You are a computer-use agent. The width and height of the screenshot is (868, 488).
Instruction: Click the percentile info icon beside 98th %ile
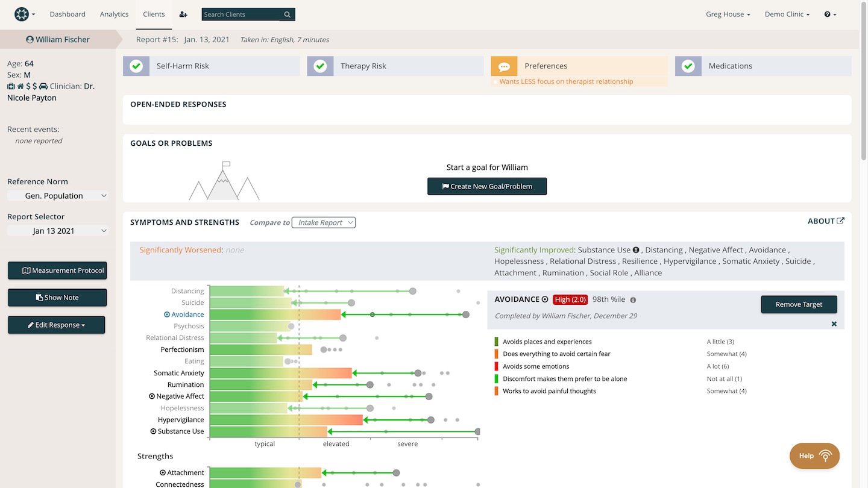pyautogui.click(x=633, y=300)
